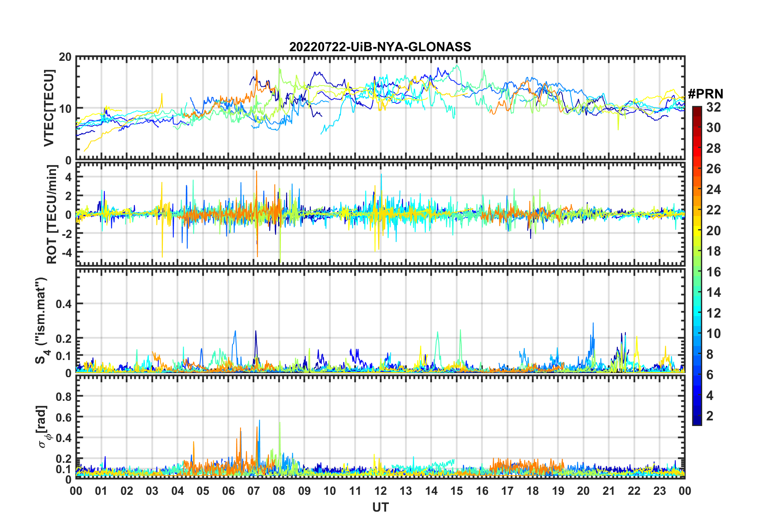Click ROT y-axis tick label -4
761x532 pixels.
click(x=66, y=252)
